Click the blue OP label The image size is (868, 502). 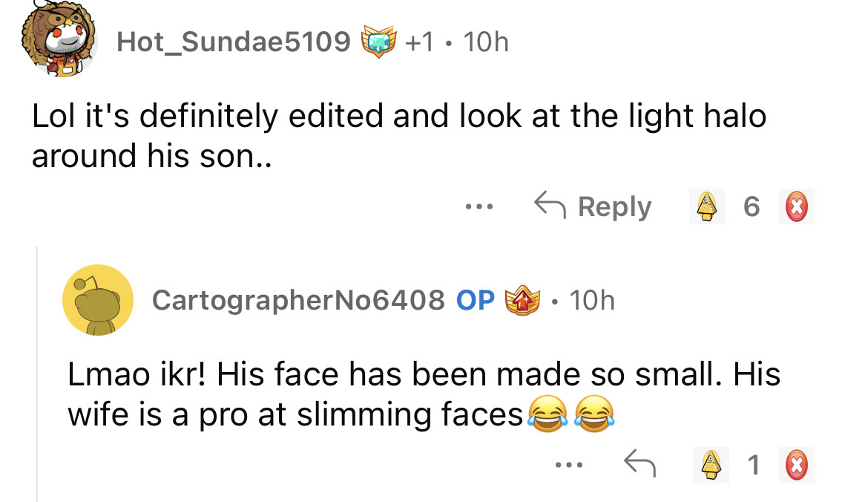point(476,300)
